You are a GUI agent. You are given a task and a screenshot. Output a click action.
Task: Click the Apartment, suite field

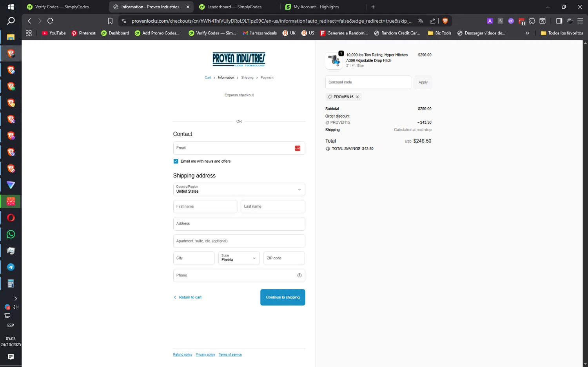click(239, 241)
